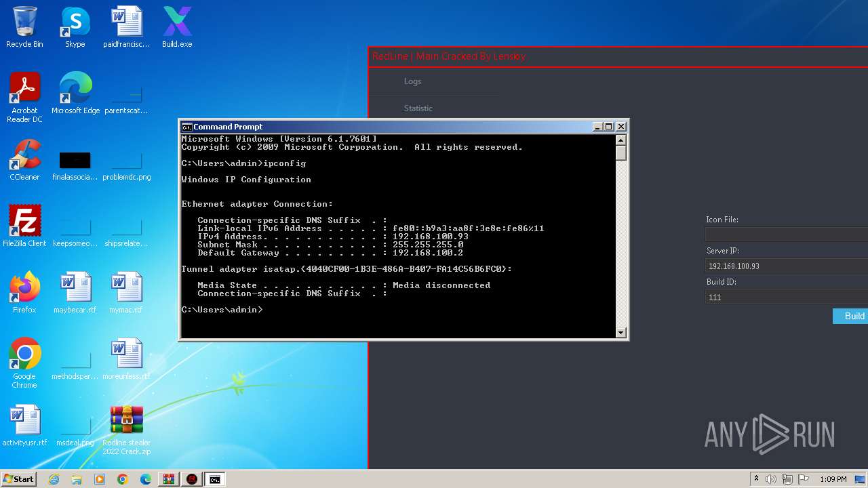Click the 1:09 PM taskbar clock
Viewport: 868px width, 488px height.
(833, 479)
